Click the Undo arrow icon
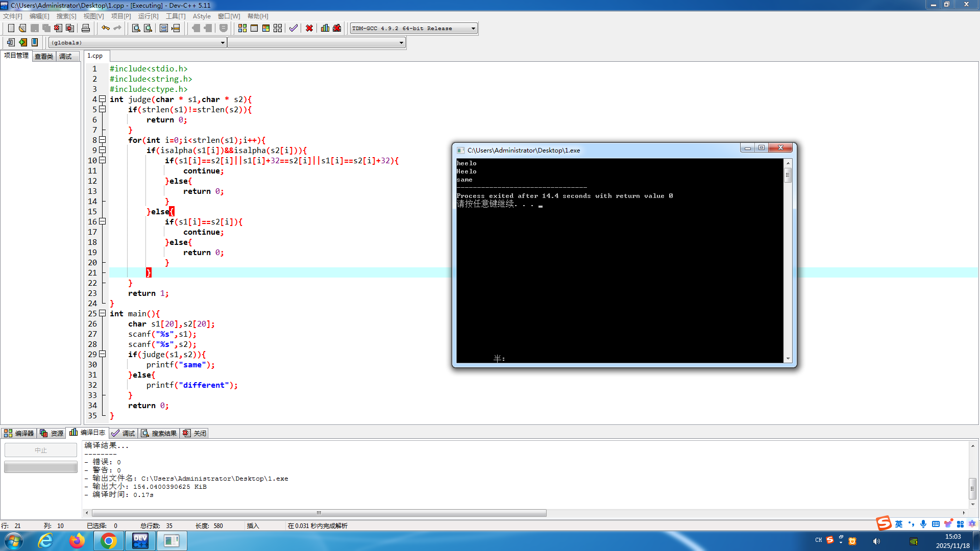 tap(105, 28)
